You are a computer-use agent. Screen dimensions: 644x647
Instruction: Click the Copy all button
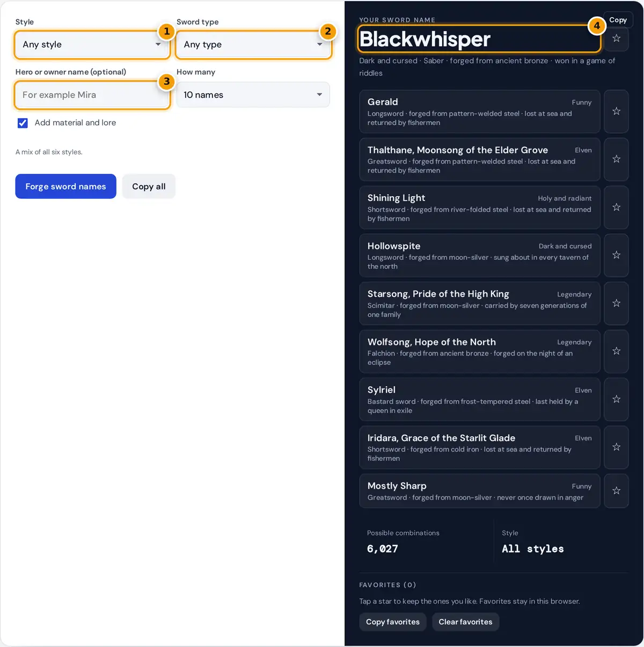(x=149, y=186)
